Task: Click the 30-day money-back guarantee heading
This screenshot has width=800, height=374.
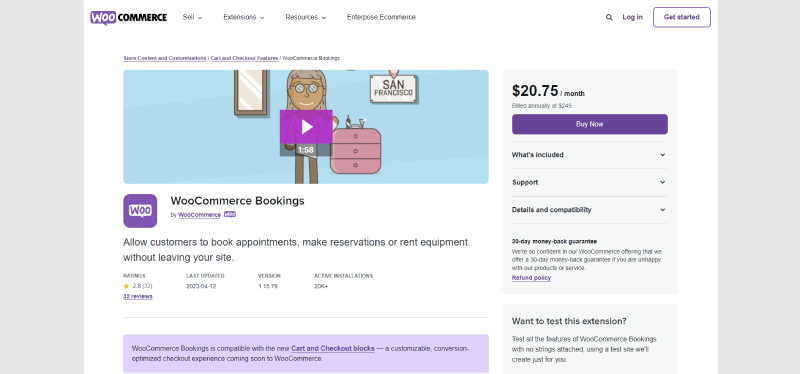Action: coord(554,241)
